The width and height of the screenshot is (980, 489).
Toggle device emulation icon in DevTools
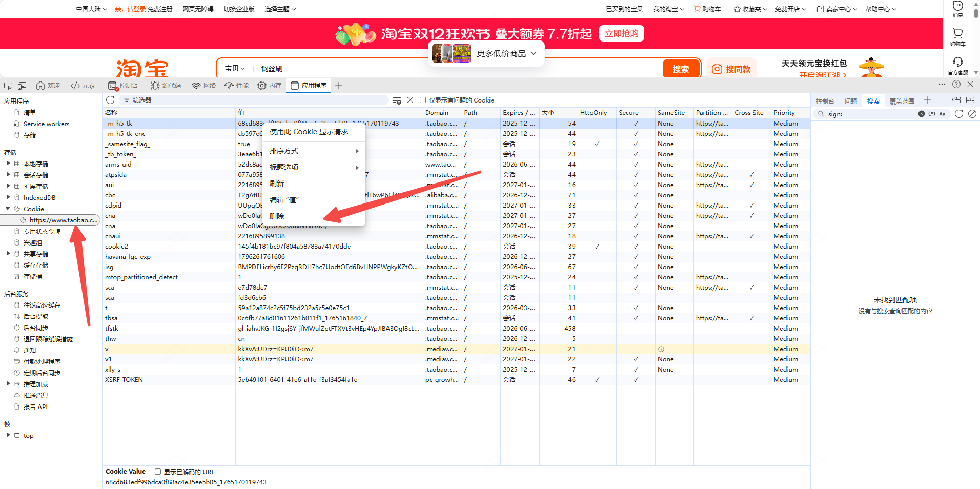tap(22, 86)
